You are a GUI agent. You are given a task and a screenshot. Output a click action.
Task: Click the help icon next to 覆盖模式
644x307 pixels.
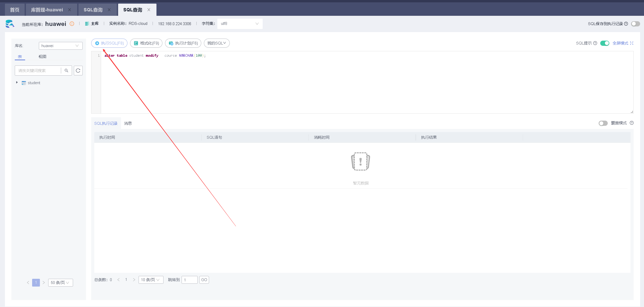tap(632, 123)
